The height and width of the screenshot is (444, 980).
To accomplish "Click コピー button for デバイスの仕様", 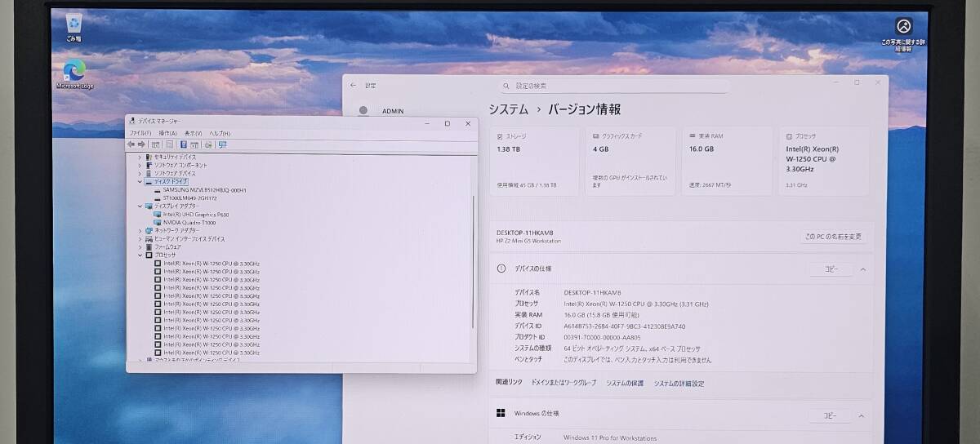I will (831, 269).
